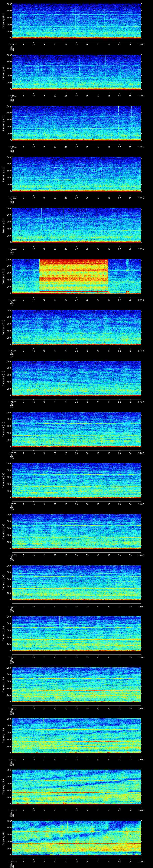Viewport: 153px width, 868px height.
Task: Open the spectrogram panel starting at 1:23:00
Action: [x=76, y=481]
